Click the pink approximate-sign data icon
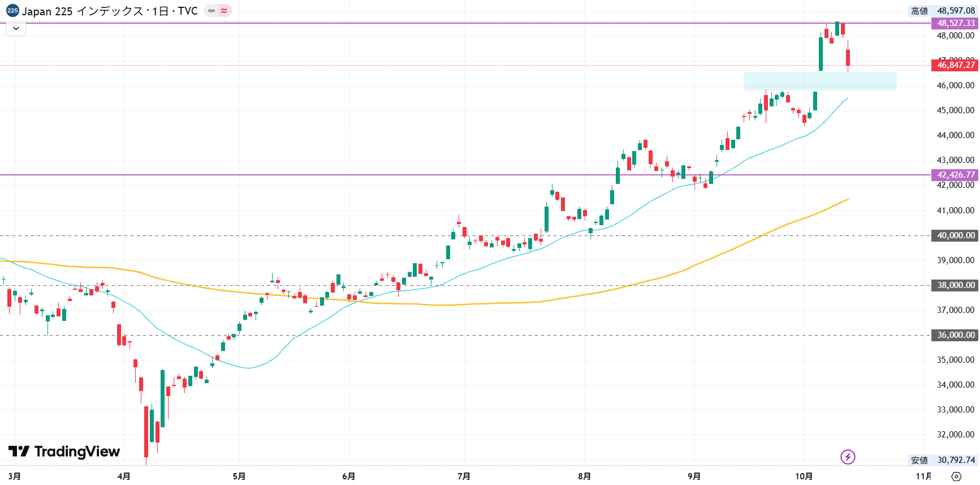 point(225,11)
